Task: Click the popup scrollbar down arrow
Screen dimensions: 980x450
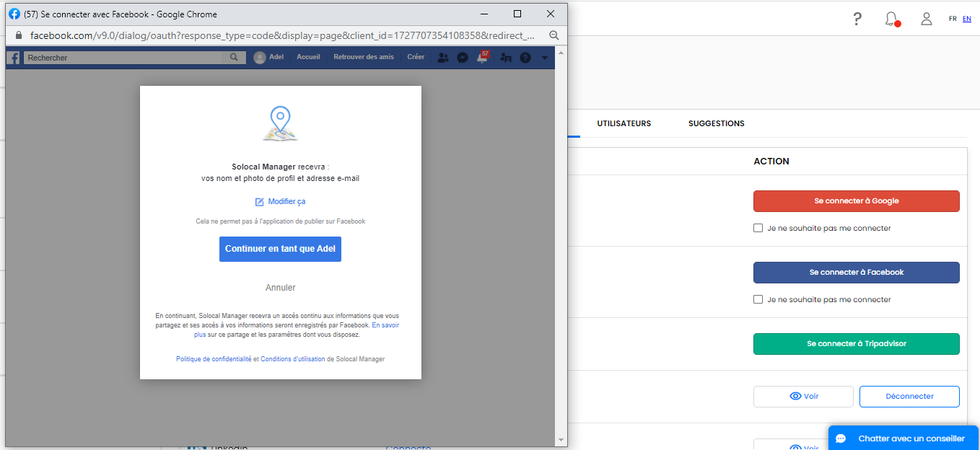Action: [x=561, y=440]
